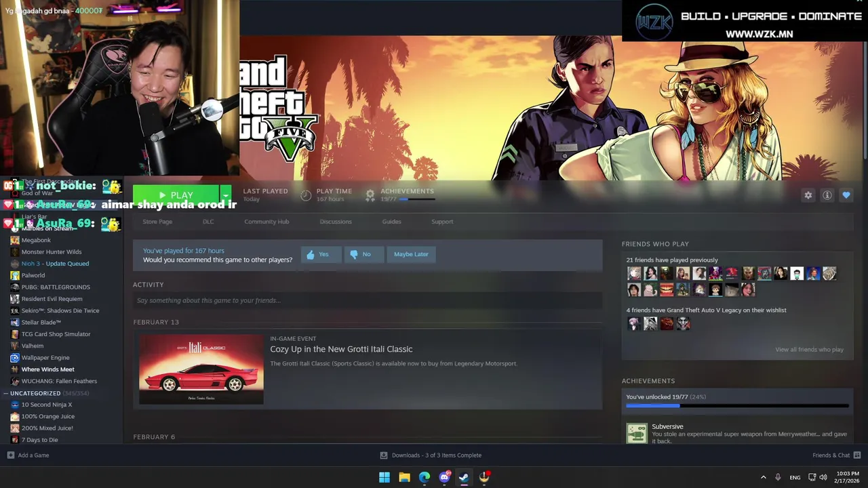Open Friends & Chat panel
This screenshot has width=868, height=488.
pyautogui.click(x=836, y=455)
